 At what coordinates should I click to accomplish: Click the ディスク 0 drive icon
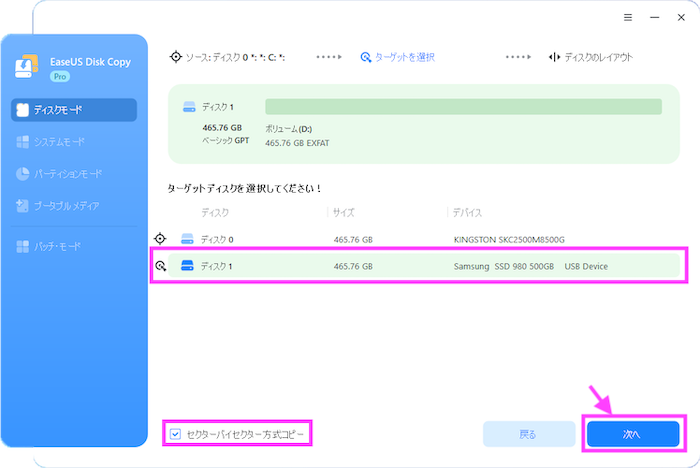187,239
